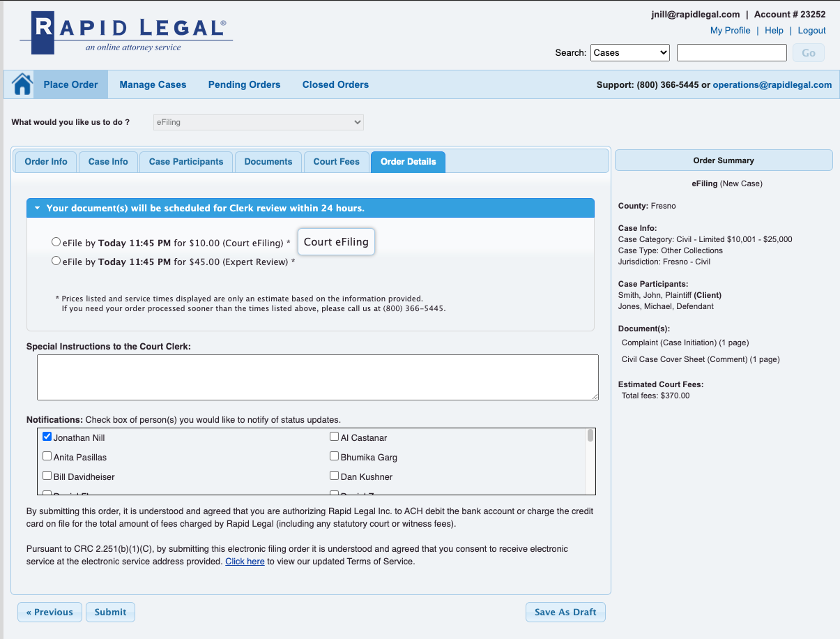
Task: Click the Rapid Legal logo
Action: [126, 32]
